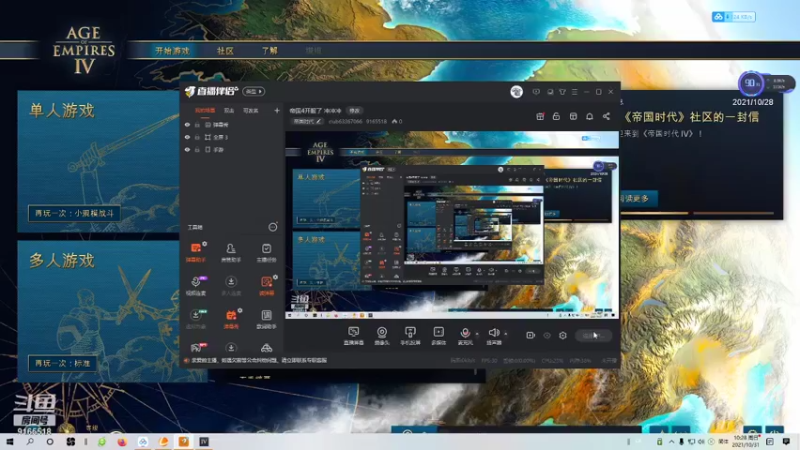Open the layout panel icon in header
Image resolution: width=800 pixels, height=450 pixels.
coord(573,116)
